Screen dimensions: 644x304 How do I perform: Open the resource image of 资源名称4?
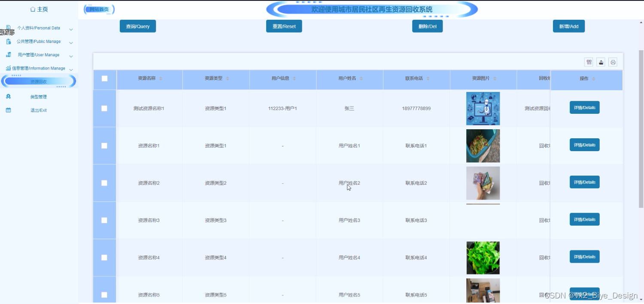tap(483, 258)
